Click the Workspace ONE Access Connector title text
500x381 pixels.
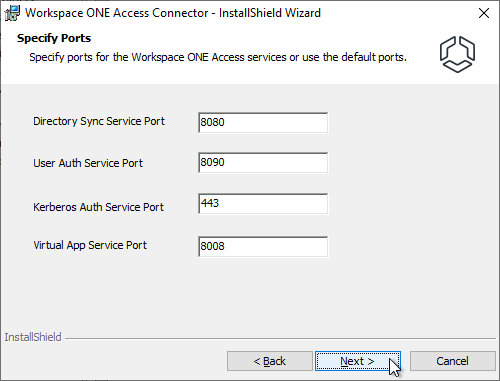point(173,13)
